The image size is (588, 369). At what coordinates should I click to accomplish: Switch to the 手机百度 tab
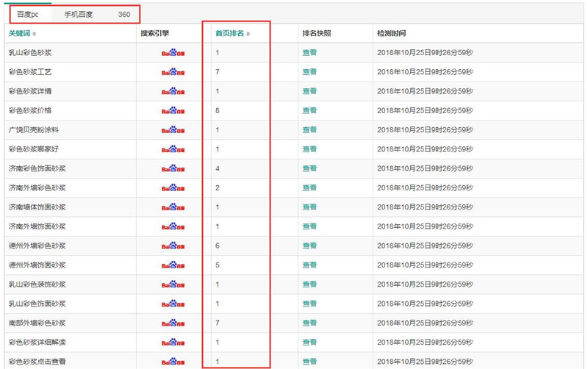tap(79, 15)
